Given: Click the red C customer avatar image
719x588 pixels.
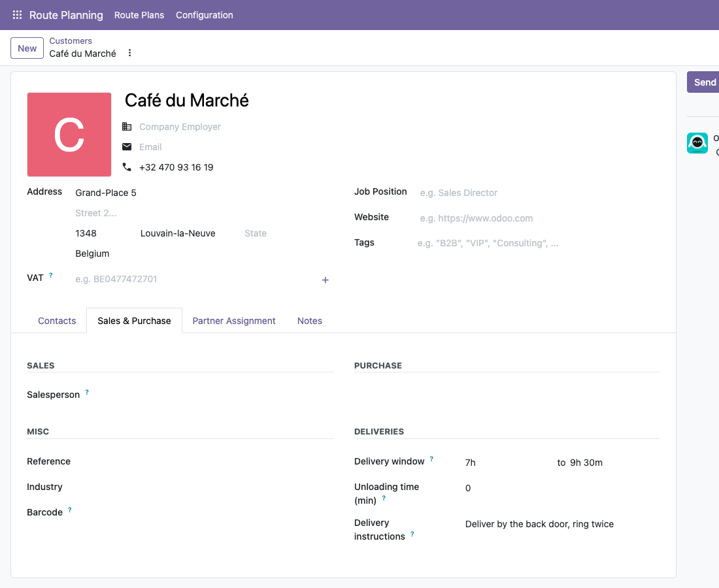Looking at the screenshot, I should [69, 135].
